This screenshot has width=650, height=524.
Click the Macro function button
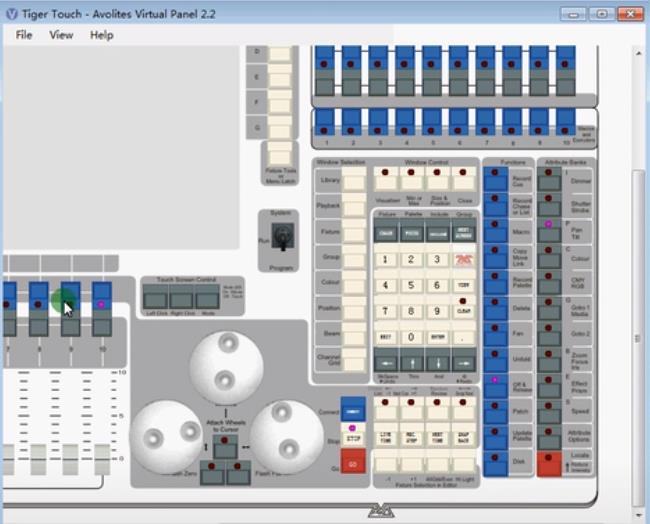click(x=495, y=230)
